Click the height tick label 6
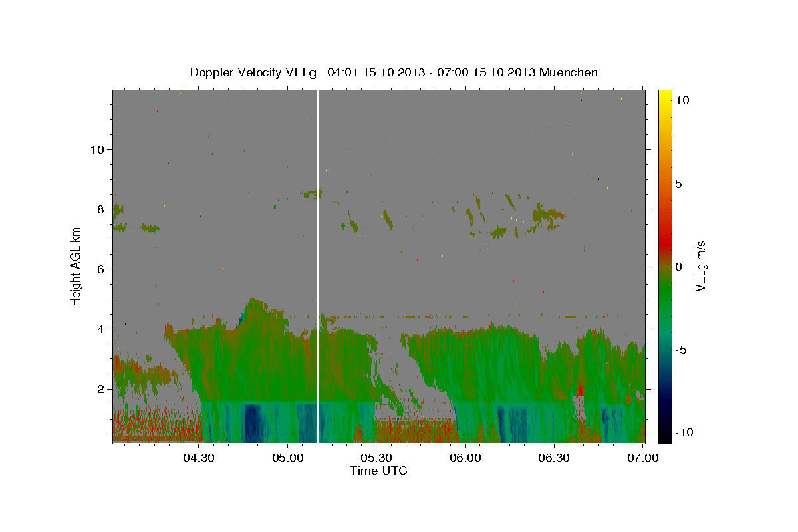 [x=101, y=269]
